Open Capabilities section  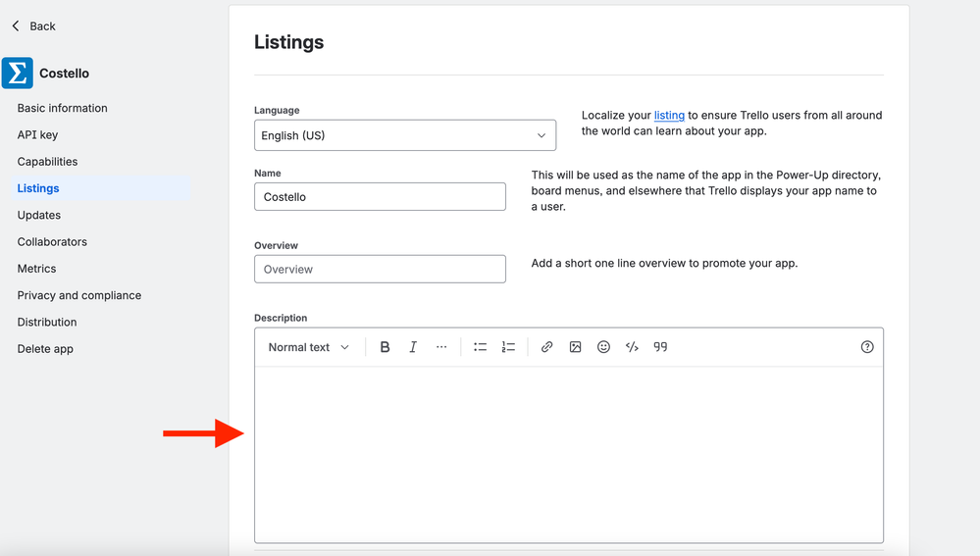click(47, 162)
